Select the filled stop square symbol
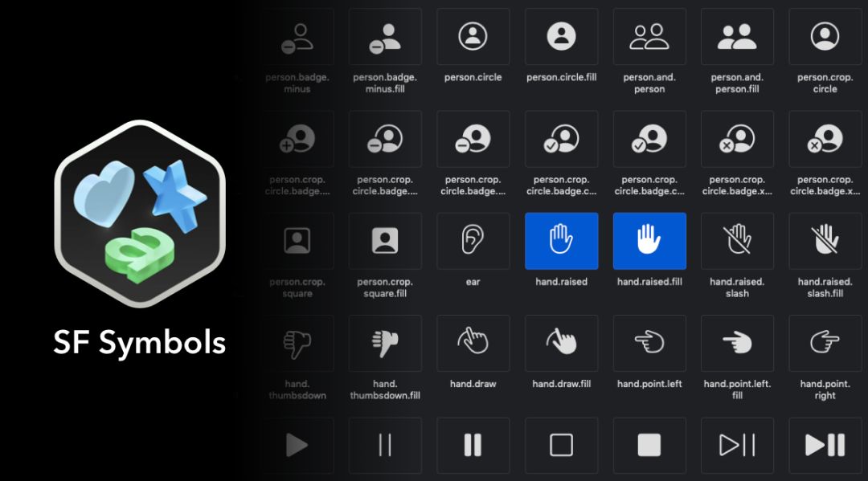 (649, 445)
